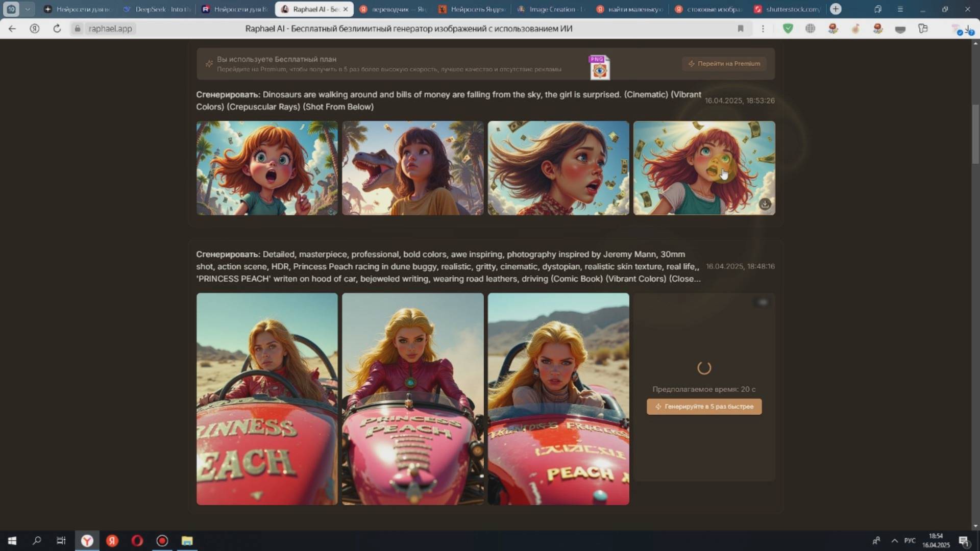Switch to the shutterstock.com tab
The width and height of the screenshot is (980, 551).
tap(788, 9)
